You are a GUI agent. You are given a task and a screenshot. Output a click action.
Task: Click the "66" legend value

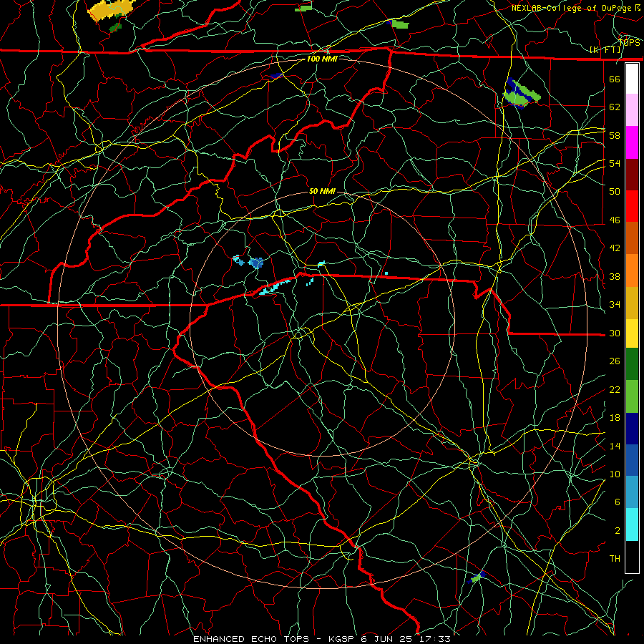click(x=615, y=79)
